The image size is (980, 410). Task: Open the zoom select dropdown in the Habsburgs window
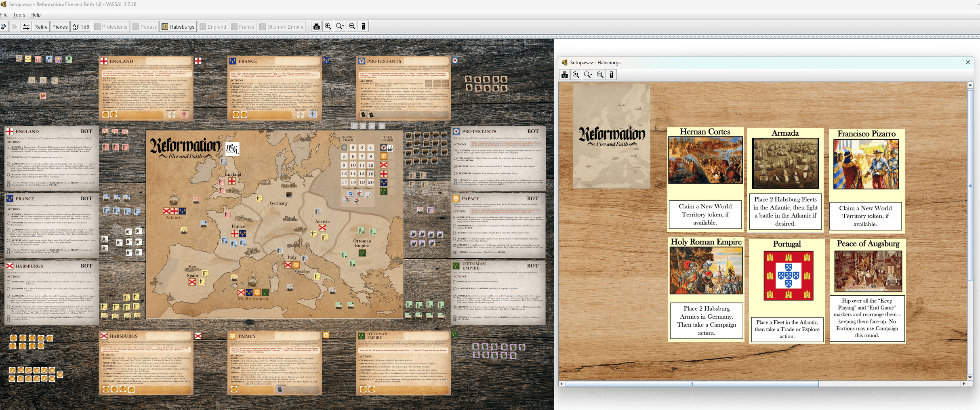point(588,74)
